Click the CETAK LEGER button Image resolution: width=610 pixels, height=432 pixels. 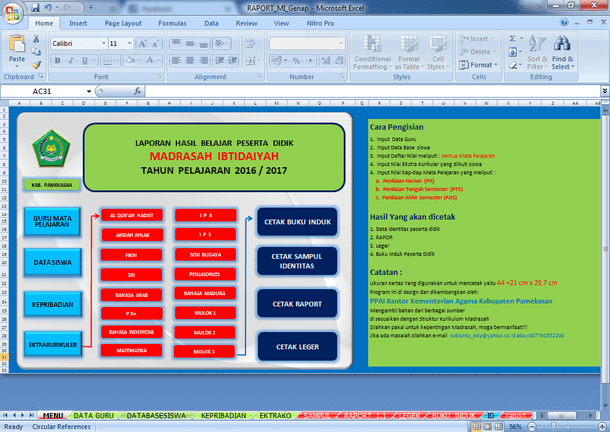[x=298, y=347]
